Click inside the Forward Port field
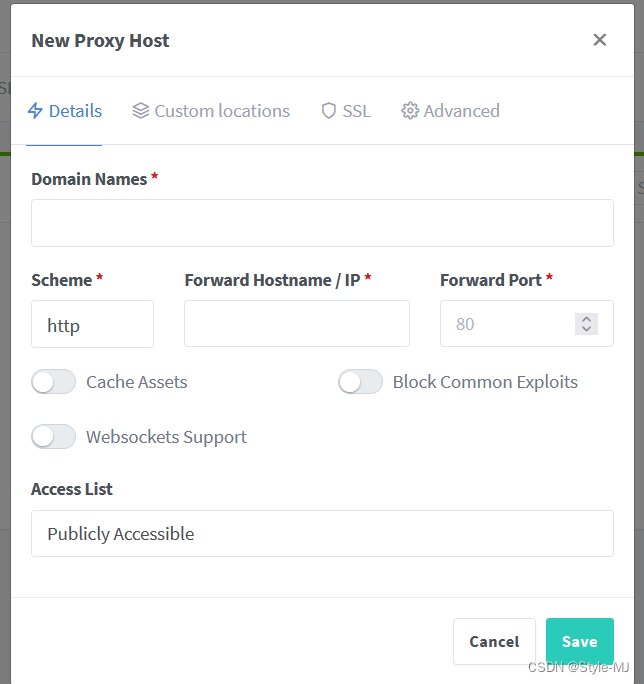This screenshot has width=644, height=684. (505, 324)
